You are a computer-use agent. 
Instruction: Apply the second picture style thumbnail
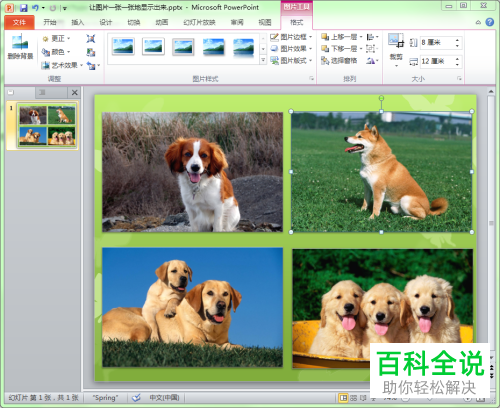tap(153, 46)
